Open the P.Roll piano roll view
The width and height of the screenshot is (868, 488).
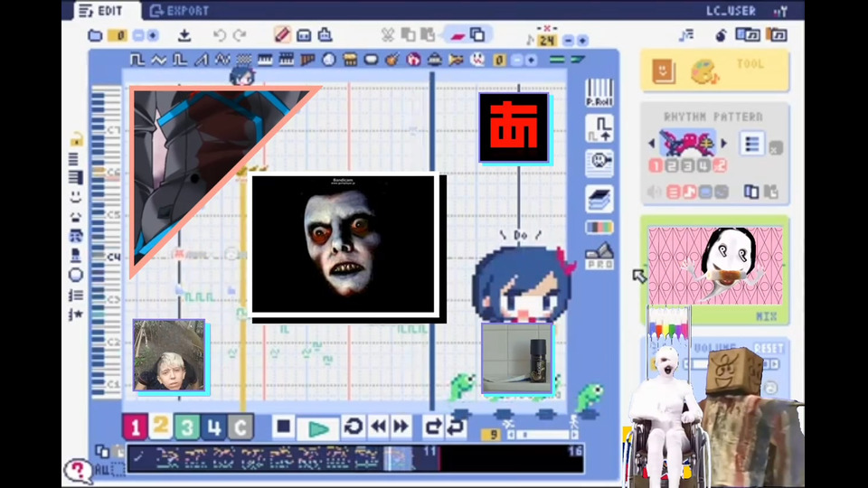[x=599, y=92]
